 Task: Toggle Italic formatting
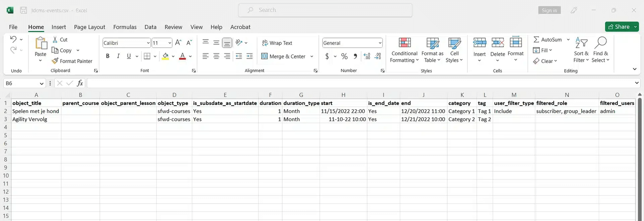(x=118, y=56)
